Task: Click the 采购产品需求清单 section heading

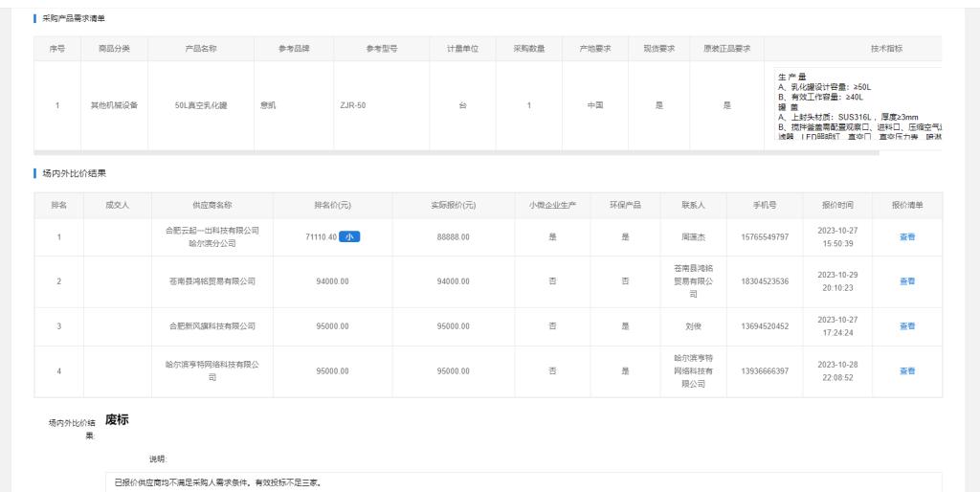Action: pos(75,18)
